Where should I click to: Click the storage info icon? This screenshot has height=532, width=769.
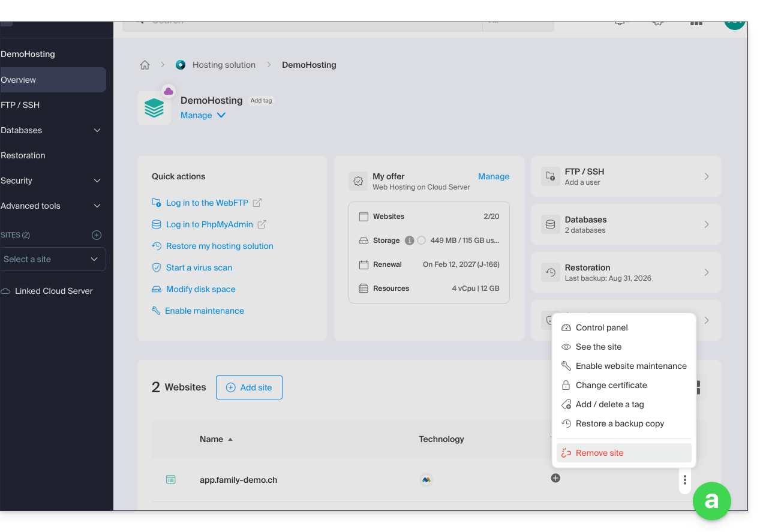(x=410, y=241)
